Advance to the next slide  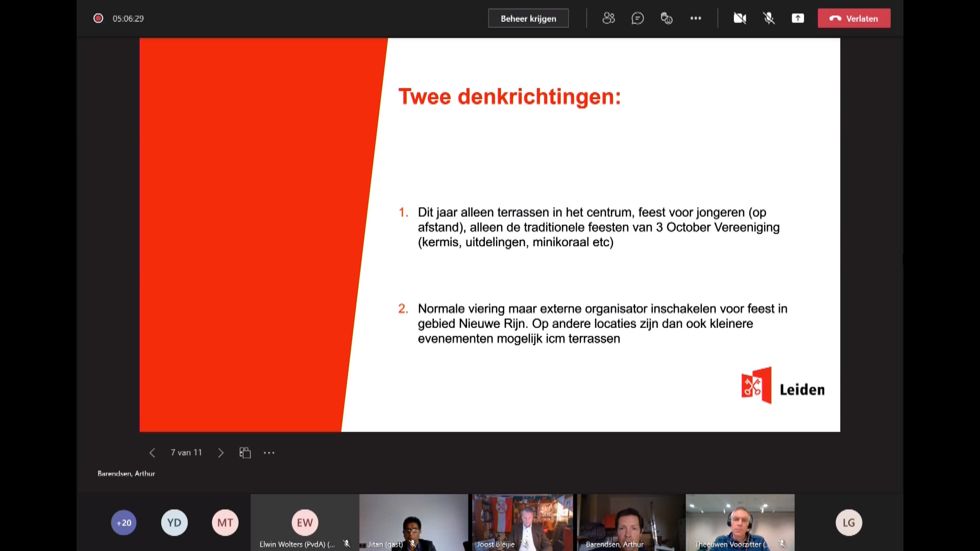(220, 453)
